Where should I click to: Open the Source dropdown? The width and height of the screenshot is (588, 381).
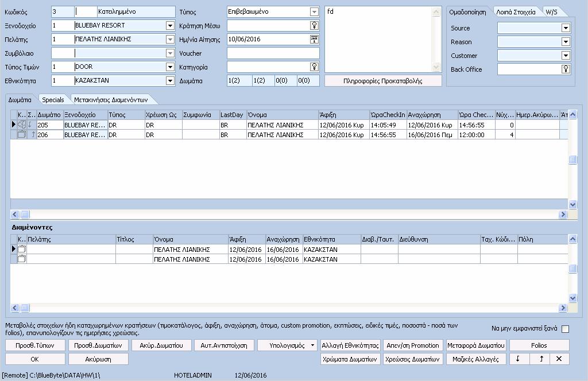click(x=566, y=28)
